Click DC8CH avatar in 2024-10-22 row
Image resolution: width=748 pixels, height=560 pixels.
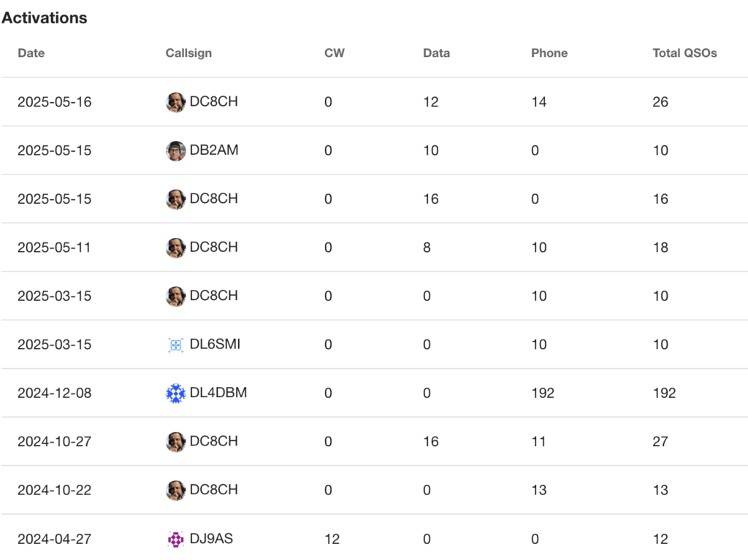[175, 491]
